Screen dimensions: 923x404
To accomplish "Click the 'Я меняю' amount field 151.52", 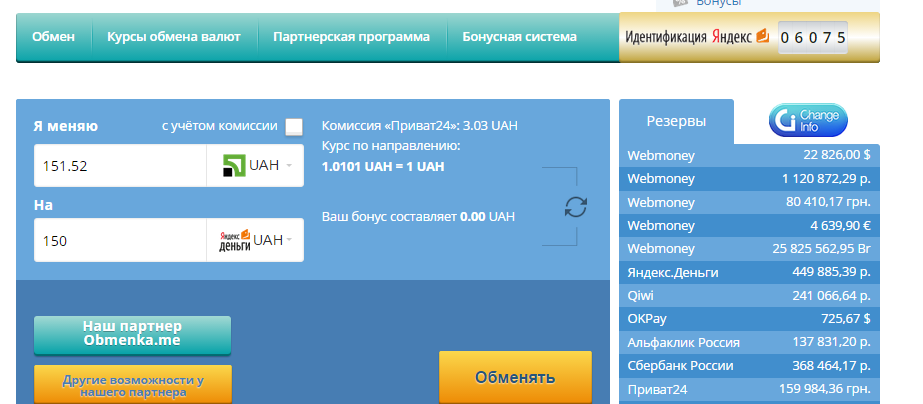I will [120, 165].
